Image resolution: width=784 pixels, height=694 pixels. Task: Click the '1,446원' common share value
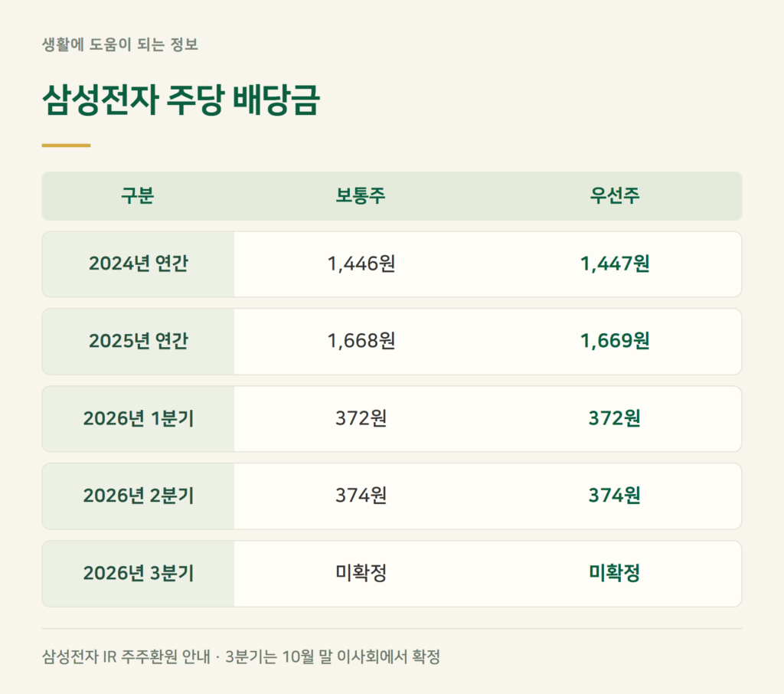tap(361, 264)
